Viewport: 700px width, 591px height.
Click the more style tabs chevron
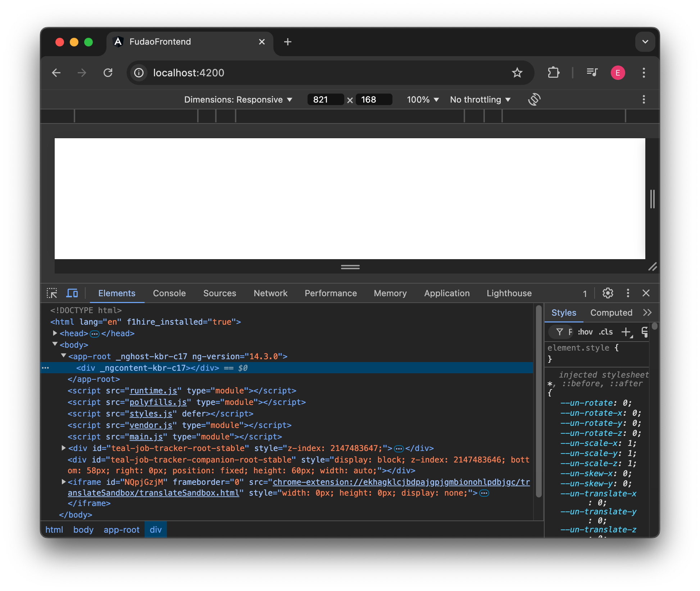pos(647,312)
